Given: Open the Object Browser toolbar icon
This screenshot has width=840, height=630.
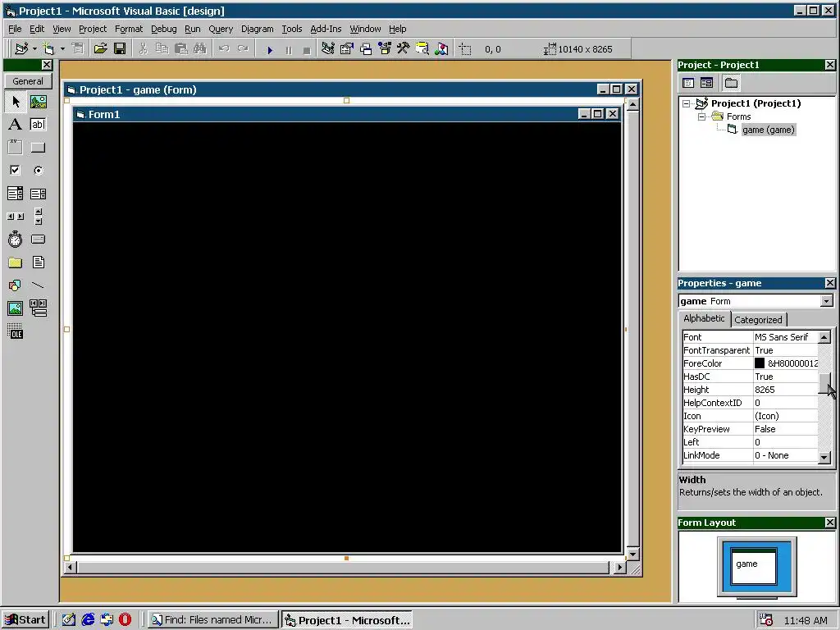Looking at the screenshot, I should pyautogui.click(x=385, y=48).
